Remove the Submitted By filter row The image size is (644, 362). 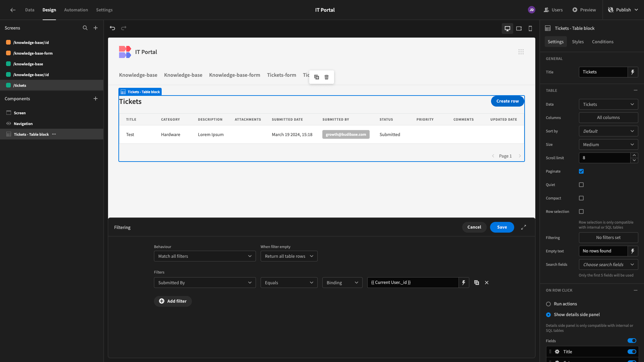click(487, 283)
